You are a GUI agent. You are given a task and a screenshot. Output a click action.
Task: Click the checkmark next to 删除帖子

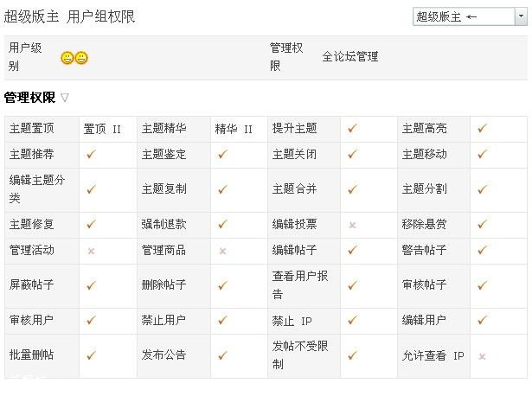pyautogui.click(x=222, y=284)
